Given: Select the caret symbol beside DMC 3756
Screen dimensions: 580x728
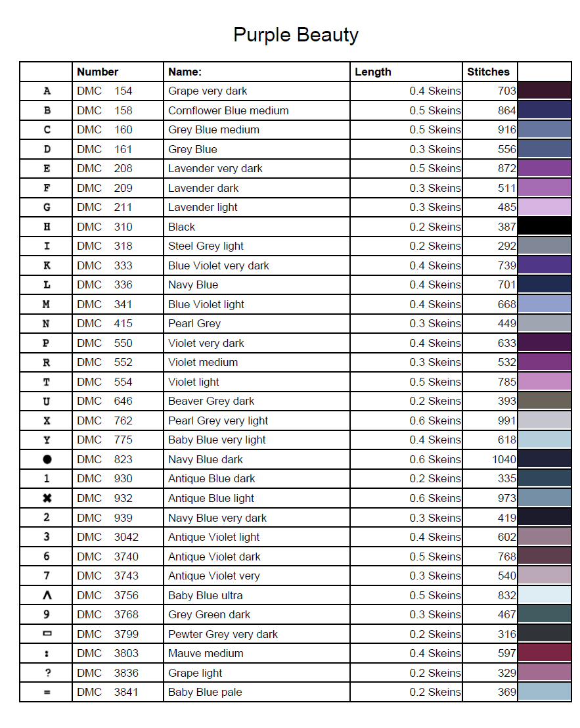Looking at the screenshot, I should (47, 595).
